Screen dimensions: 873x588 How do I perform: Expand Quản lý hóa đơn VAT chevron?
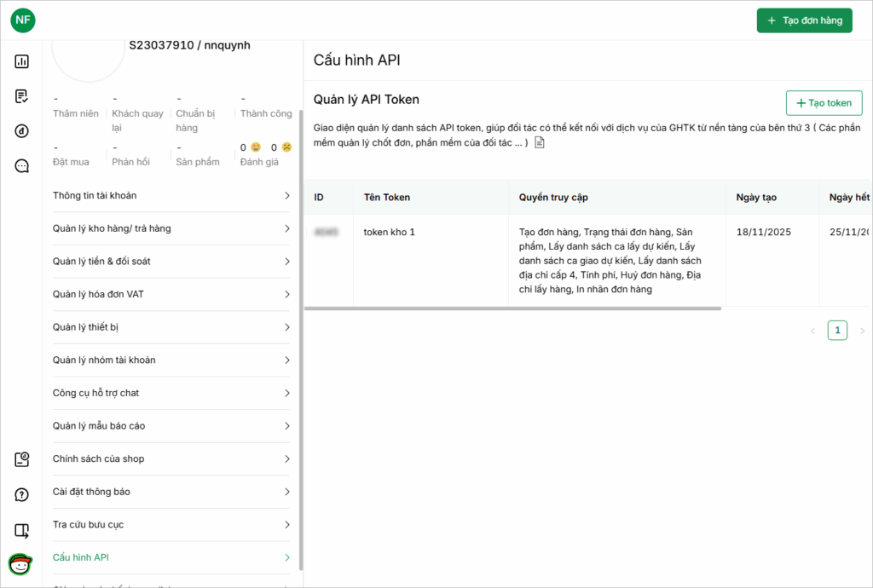287,295
